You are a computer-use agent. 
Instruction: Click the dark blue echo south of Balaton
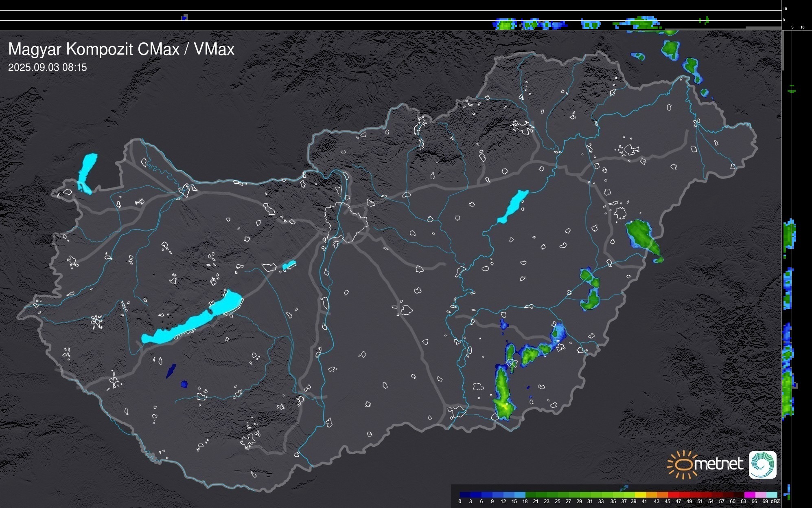coord(171,371)
